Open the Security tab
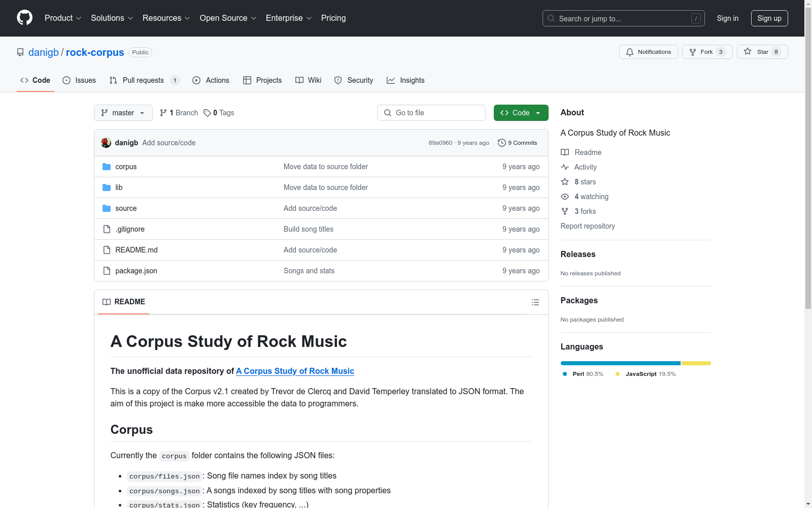The width and height of the screenshot is (812, 508). pyautogui.click(x=354, y=80)
